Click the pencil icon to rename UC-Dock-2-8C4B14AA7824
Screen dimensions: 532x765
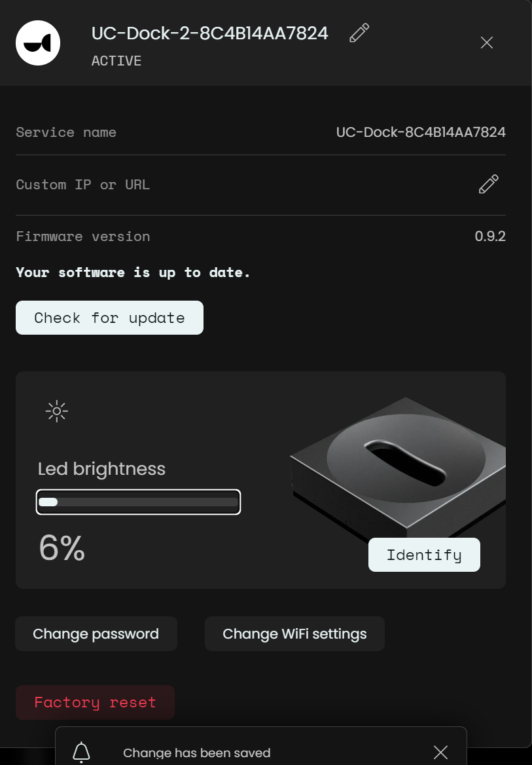[359, 33]
